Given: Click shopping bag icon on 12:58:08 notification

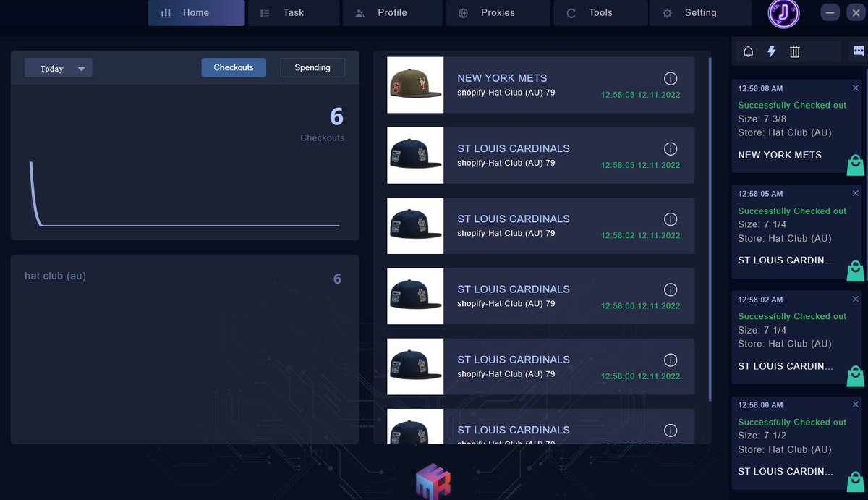Looking at the screenshot, I should [x=856, y=165].
